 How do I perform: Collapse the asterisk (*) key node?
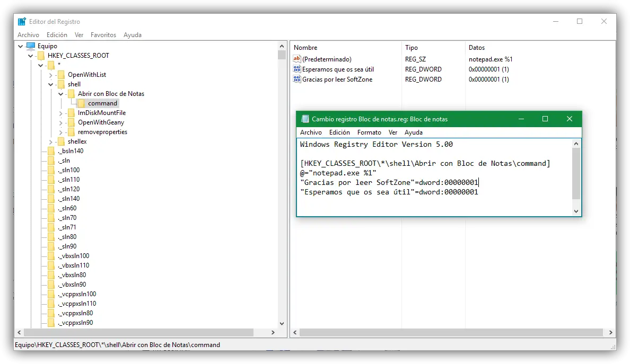[41, 65]
